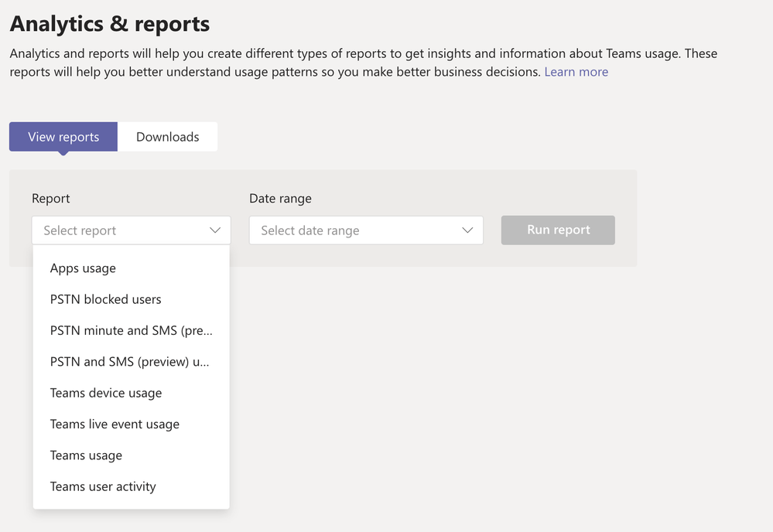Choose Teams device usage report

106,393
